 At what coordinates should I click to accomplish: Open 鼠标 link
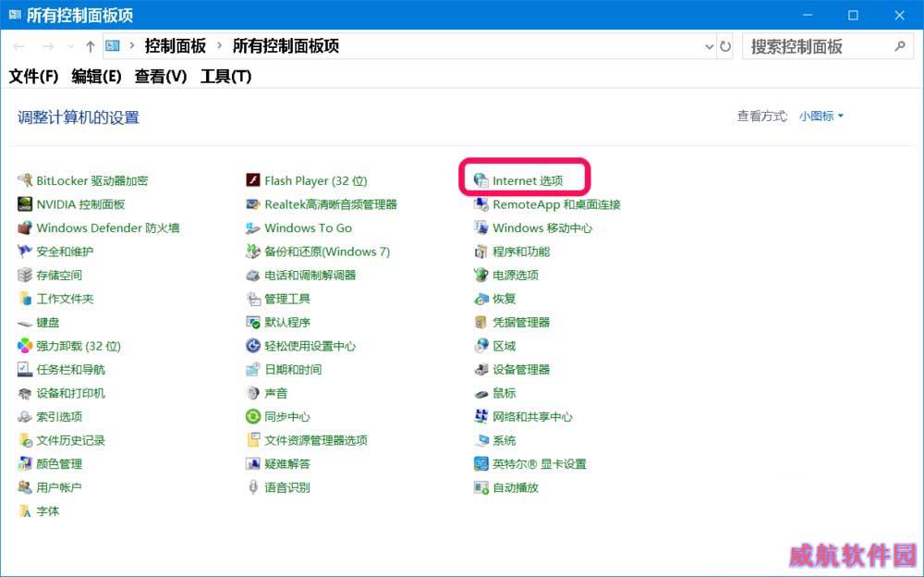tap(504, 393)
